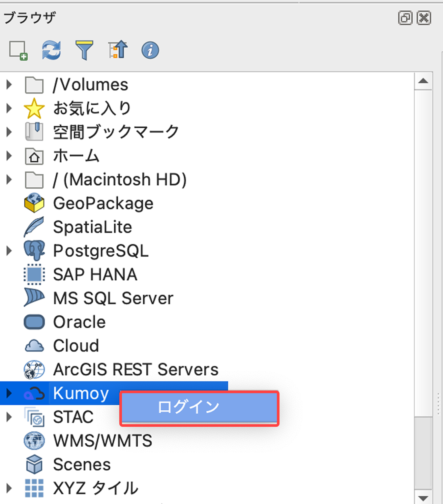Expand the PostgreSQL connections tree

[x=9, y=251]
